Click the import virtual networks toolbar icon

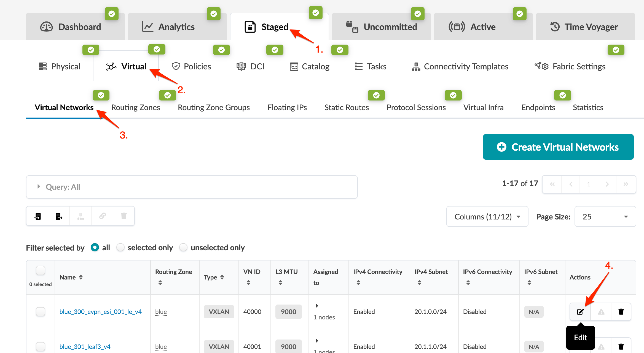pos(37,216)
